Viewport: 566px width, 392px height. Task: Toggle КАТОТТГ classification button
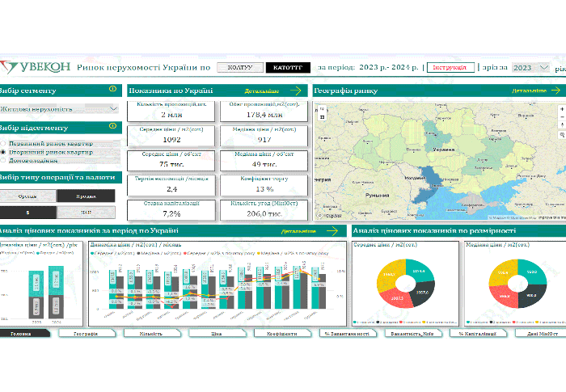coord(288,68)
